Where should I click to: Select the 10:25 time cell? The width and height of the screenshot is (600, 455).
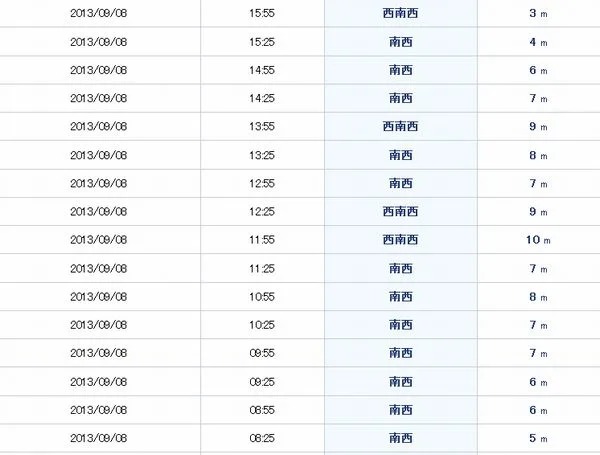tap(262, 325)
